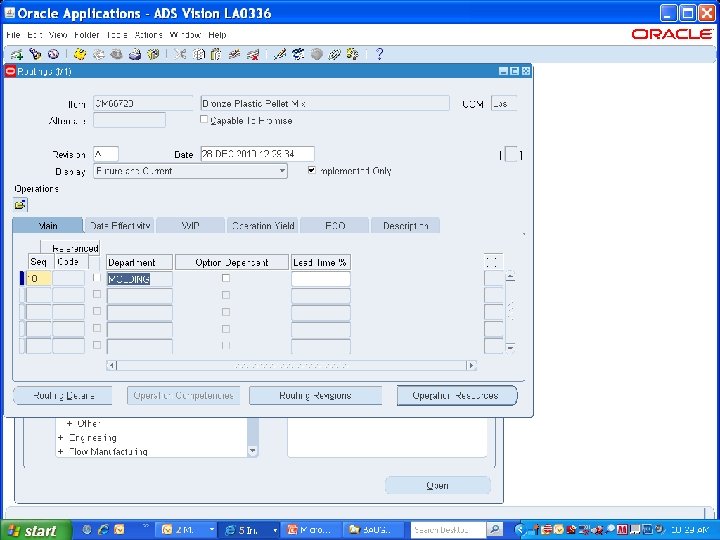Image resolution: width=720 pixels, height=540 pixels.
Task: Click the Translations globe toolbar icon
Action: point(316,55)
